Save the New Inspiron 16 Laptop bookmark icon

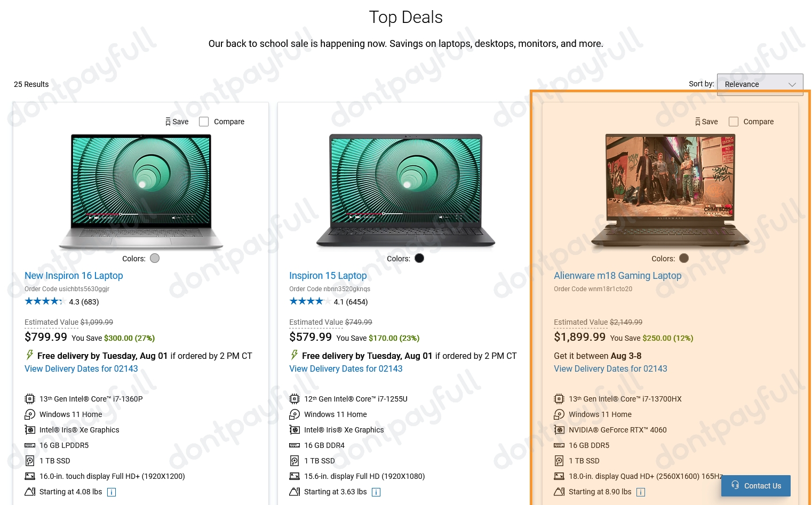pyautogui.click(x=168, y=122)
